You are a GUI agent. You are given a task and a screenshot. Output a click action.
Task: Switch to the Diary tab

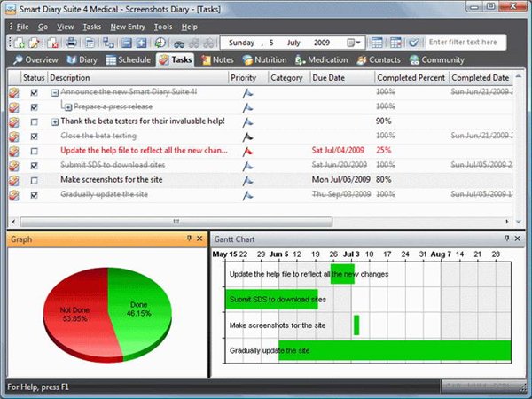click(82, 60)
